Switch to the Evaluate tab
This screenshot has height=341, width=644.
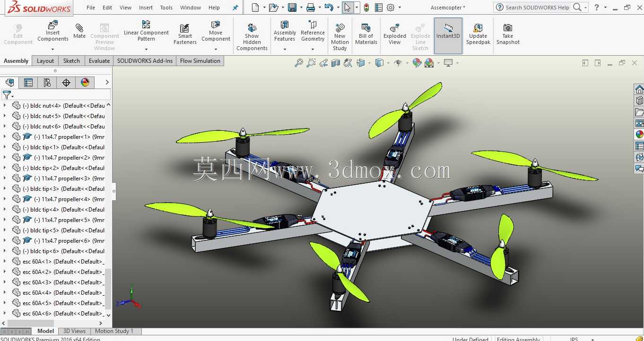coord(99,61)
